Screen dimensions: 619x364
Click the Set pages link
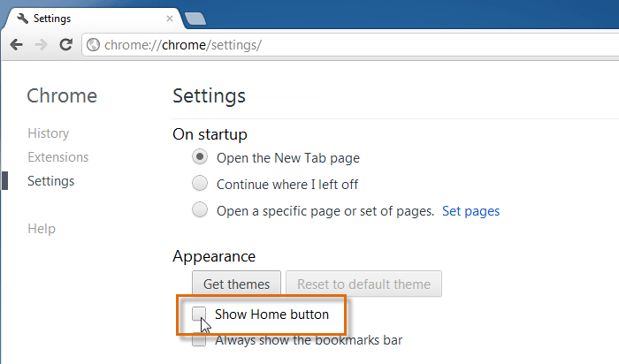470,211
